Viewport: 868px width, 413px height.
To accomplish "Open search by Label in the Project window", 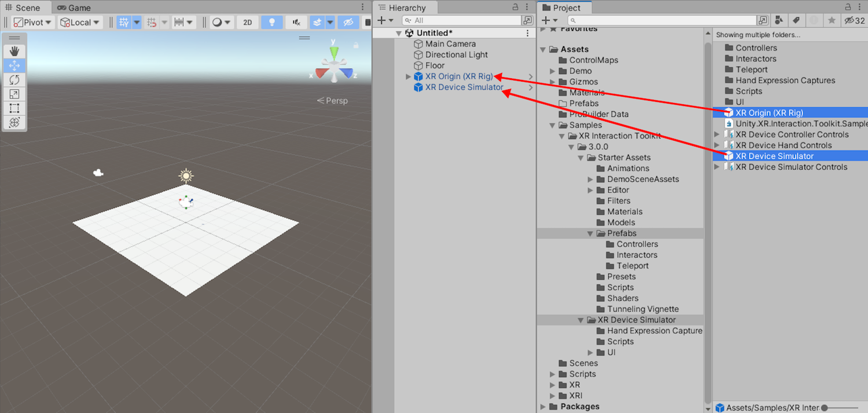I will [x=796, y=20].
